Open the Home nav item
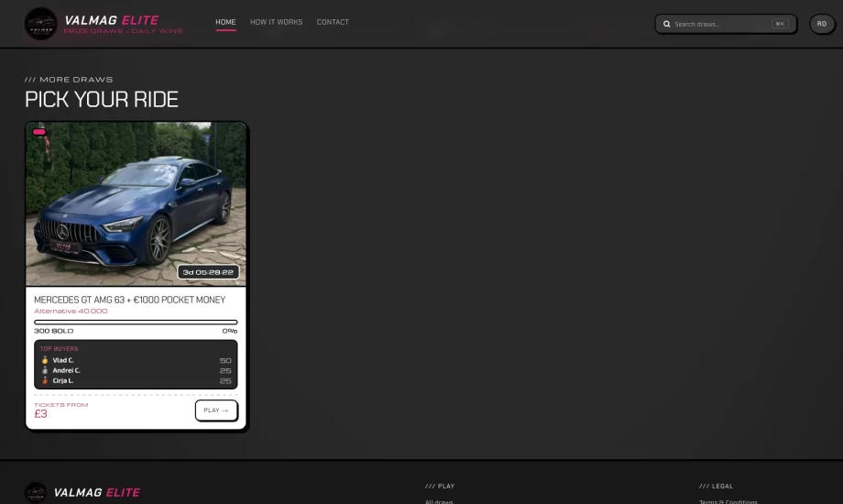This screenshot has width=843, height=504. [225, 22]
